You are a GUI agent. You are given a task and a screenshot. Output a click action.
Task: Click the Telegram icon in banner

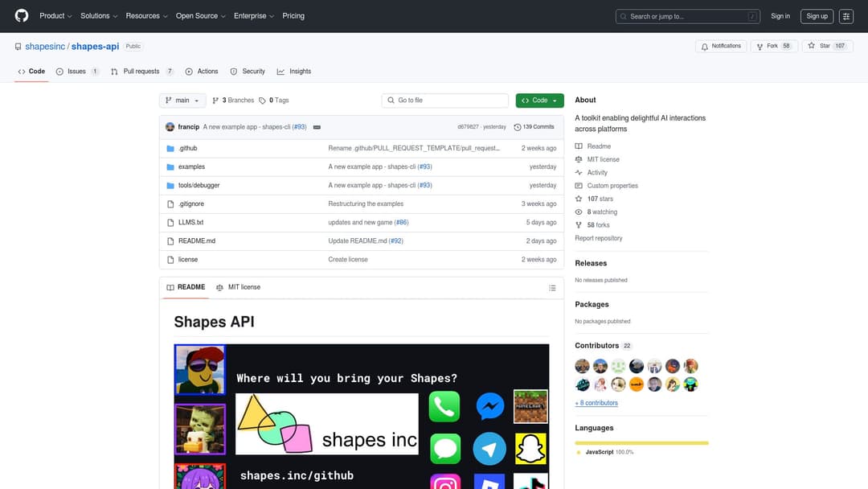coord(489,449)
